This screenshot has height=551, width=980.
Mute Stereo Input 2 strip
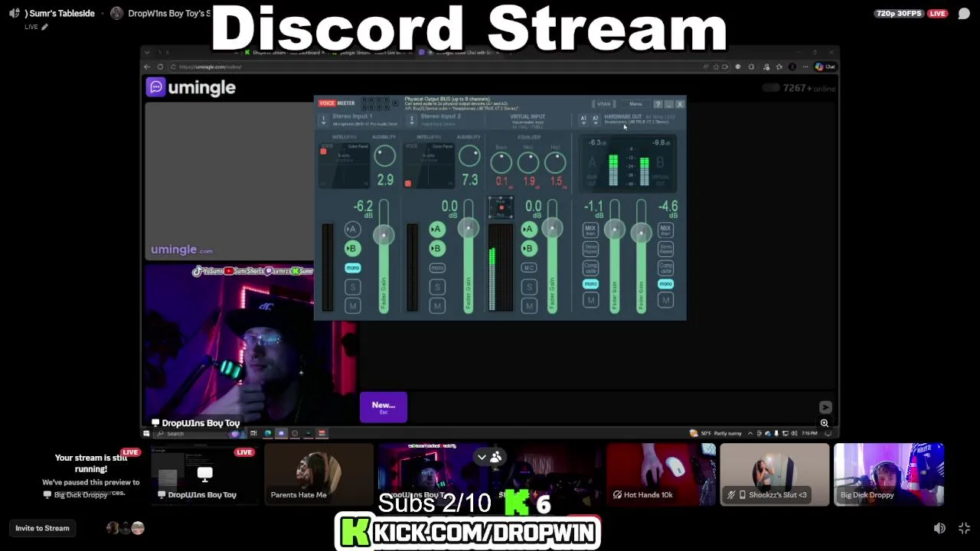click(437, 305)
